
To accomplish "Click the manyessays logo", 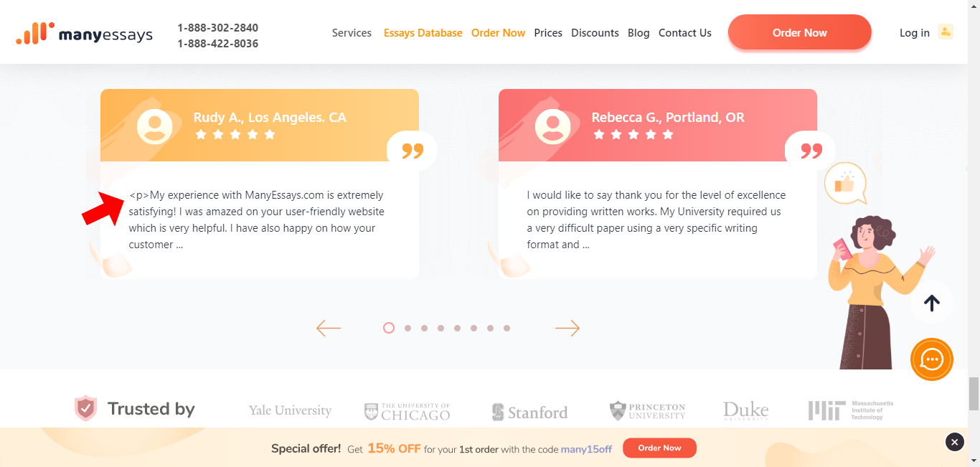I will pos(85,34).
